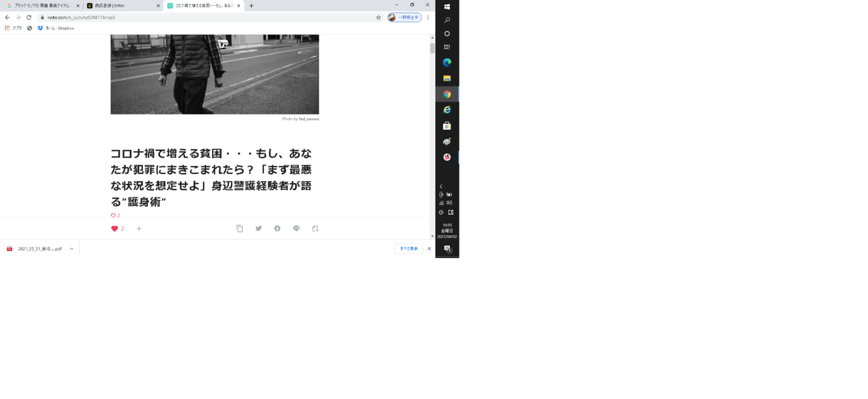
Task: Share the article via LINE
Action: point(296,228)
